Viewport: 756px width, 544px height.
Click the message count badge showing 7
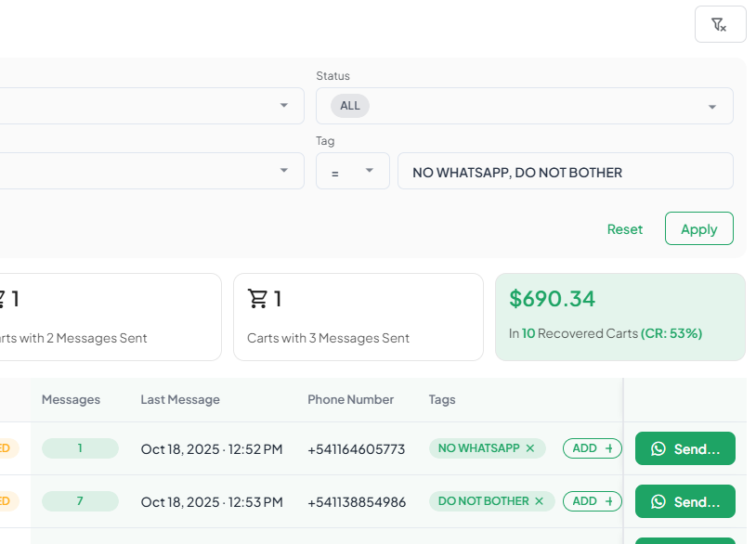80,501
